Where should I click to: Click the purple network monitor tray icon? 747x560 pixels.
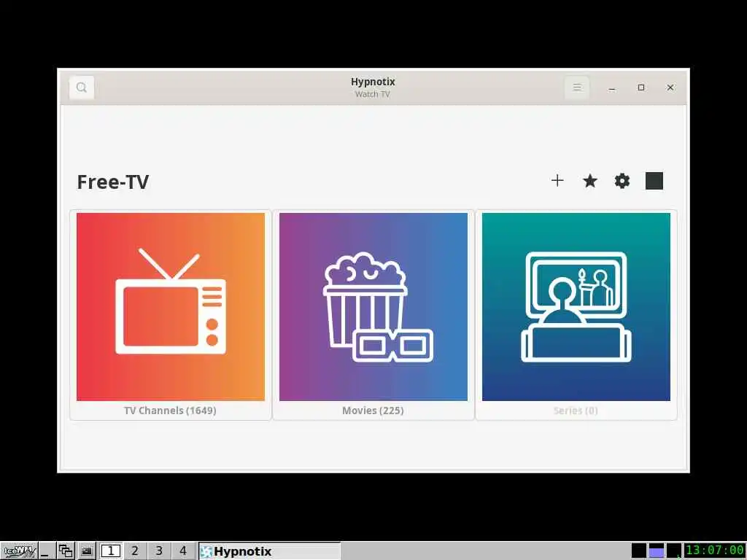point(656,551)
